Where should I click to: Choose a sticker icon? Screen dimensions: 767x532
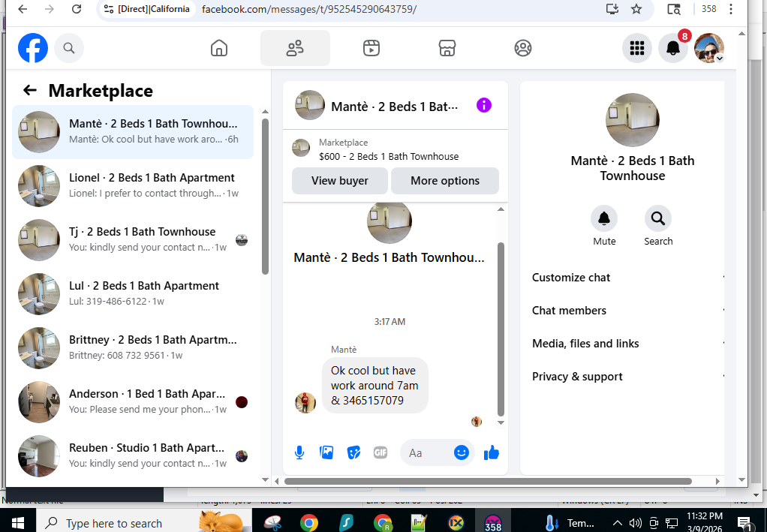[x=353, y=452]
